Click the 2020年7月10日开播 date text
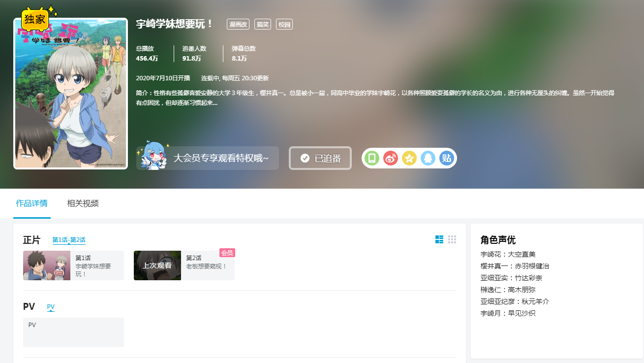 point(163,78)
